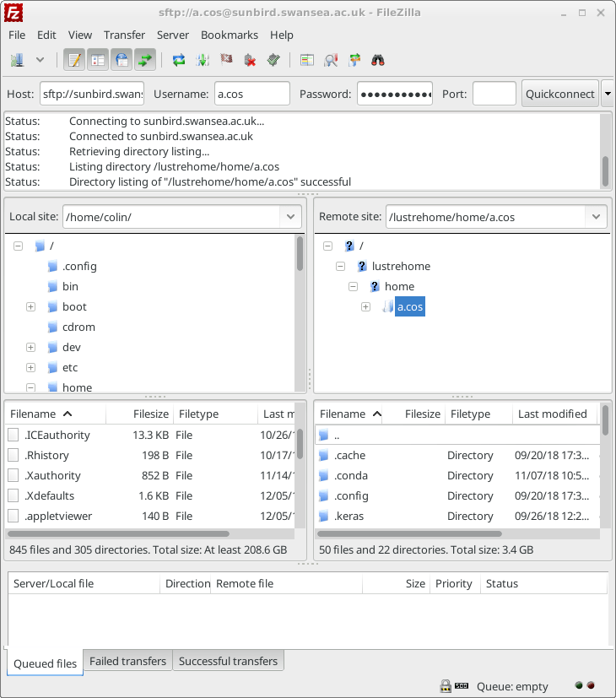
Task: Sort remote files by Last modified
Action: click(555, 414)
